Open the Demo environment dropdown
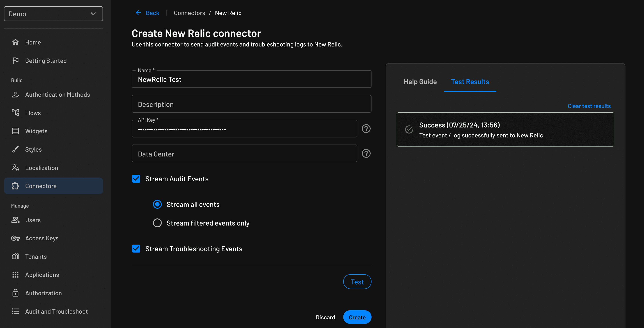644x328 pixels. click(x=53, y=14)
